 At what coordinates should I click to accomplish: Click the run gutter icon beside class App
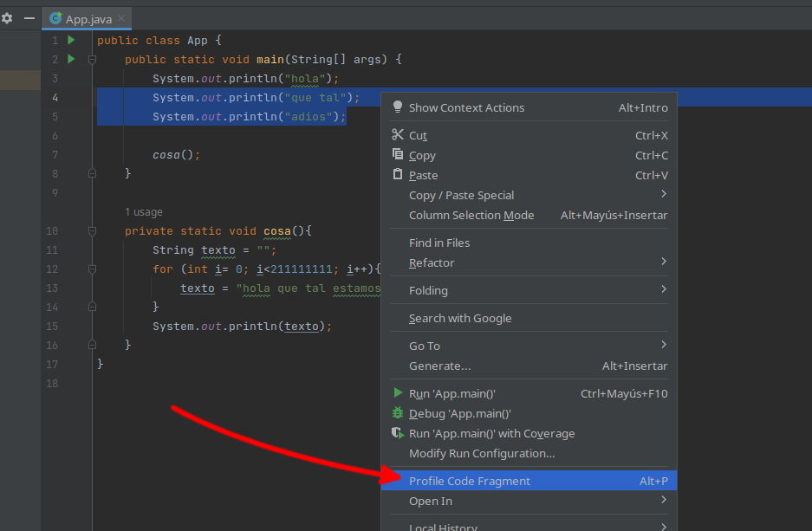click(x=71, y=40)
